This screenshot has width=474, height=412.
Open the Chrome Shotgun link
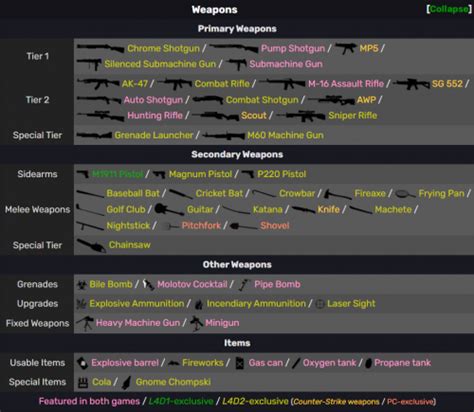click(163, 49)
